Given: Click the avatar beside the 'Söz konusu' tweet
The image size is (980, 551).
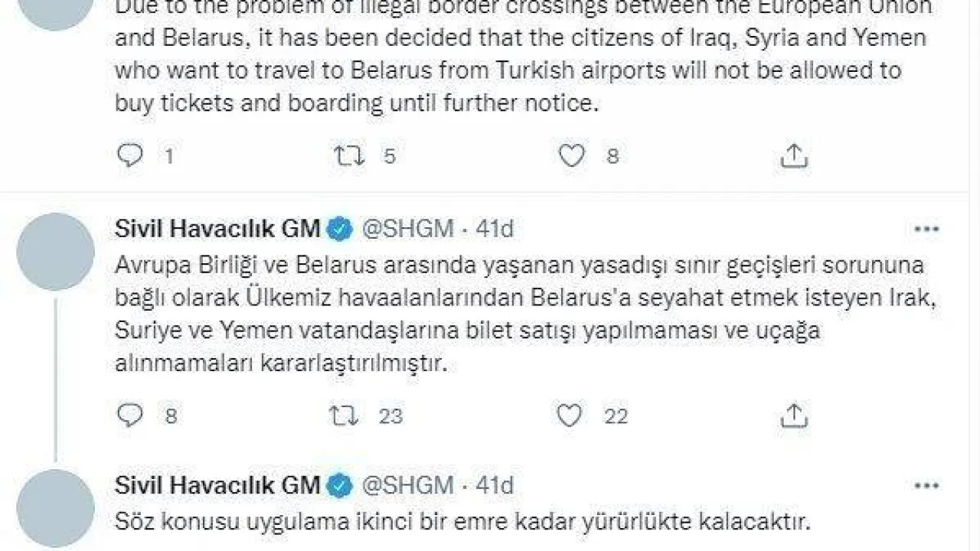Looking at the screenshot, I should [x=55, y=508].
